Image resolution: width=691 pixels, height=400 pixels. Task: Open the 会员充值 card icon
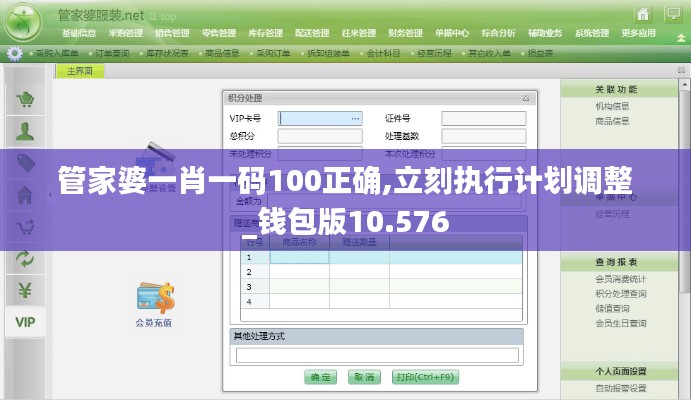(x=154, y=305)
